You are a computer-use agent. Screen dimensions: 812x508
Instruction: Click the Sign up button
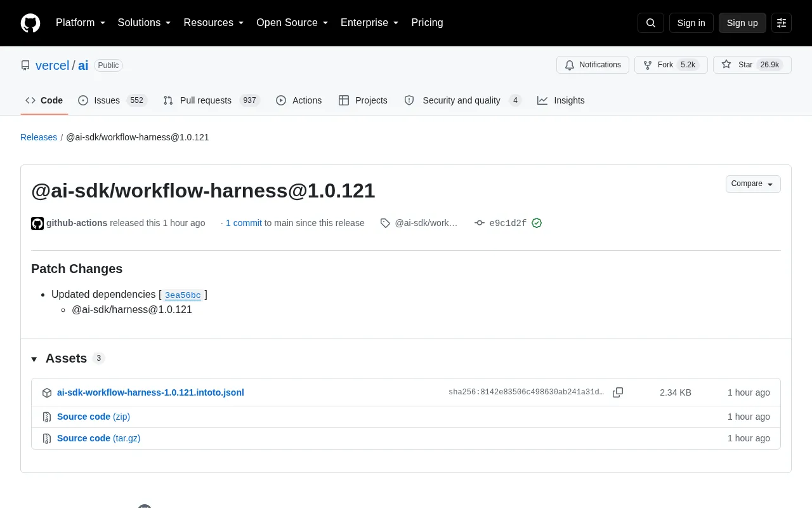coord(742,23)
